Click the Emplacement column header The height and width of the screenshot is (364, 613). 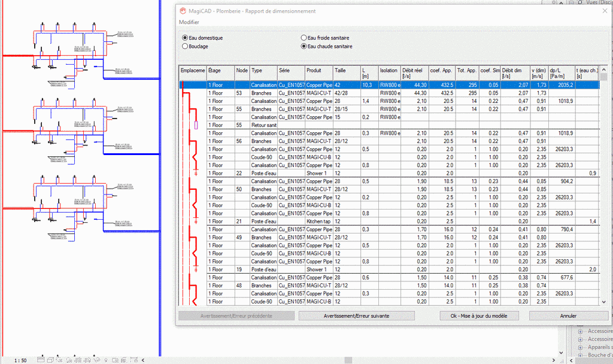(x=193, y=73)
